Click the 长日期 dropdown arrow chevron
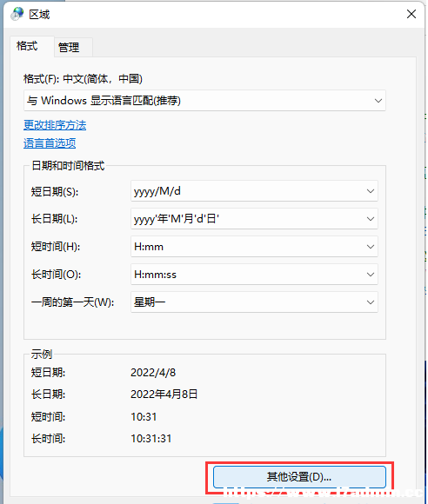This screenshot has width=428, height=504. (371, 219)
